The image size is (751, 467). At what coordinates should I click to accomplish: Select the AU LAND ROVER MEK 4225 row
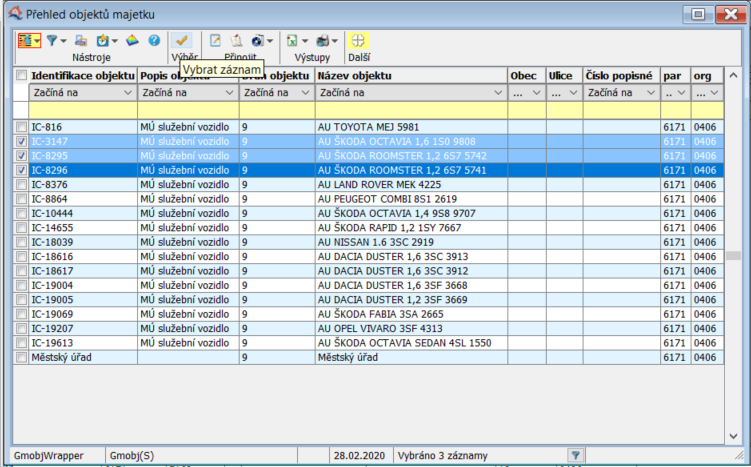380,185
